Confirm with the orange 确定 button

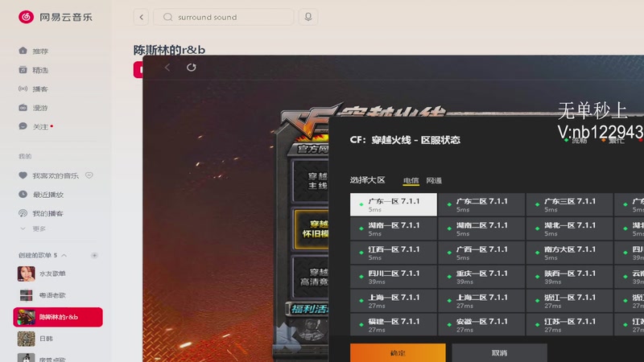pos(398,353)
